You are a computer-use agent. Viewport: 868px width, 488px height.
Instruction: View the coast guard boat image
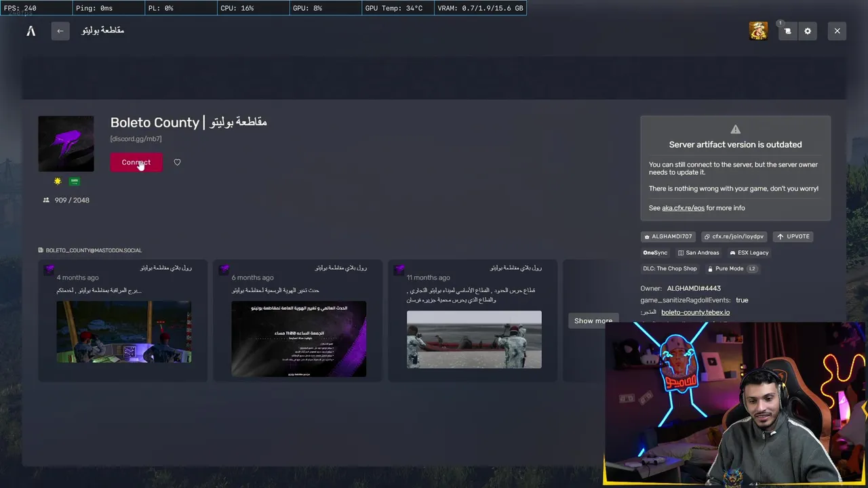[x=474, y=340]
